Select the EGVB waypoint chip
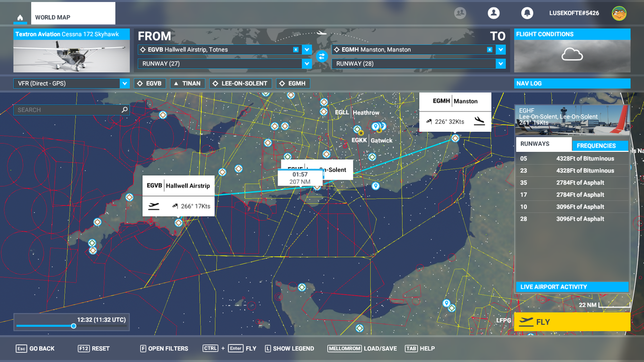This screenshot has width=644, height=362. pyautogui.click(x=149, y=83)
